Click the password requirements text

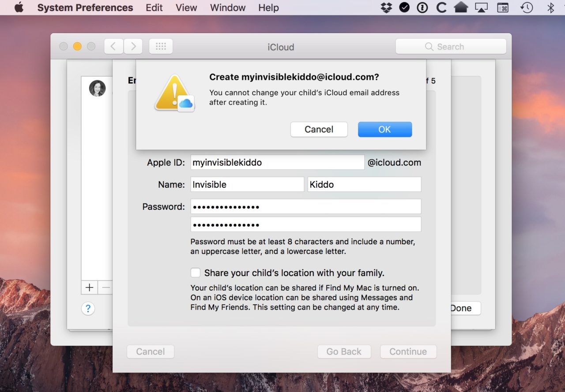(303, 246)
